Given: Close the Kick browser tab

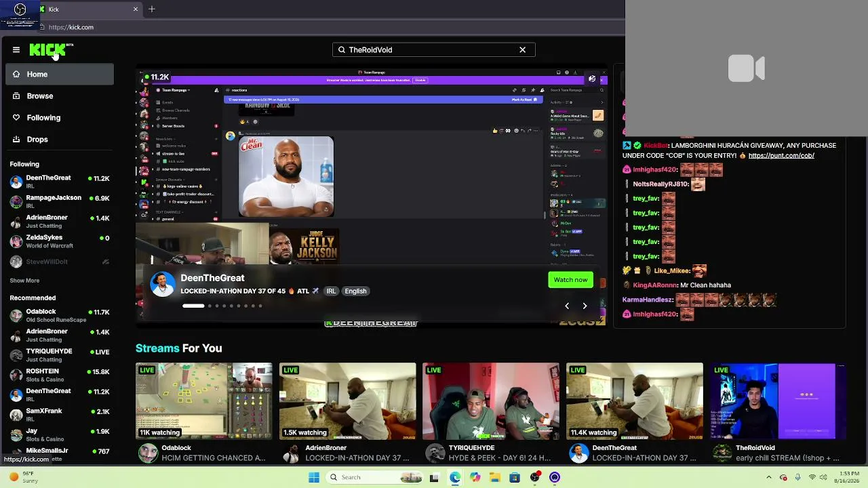Looking at the screenshot, I should (136, 9).
